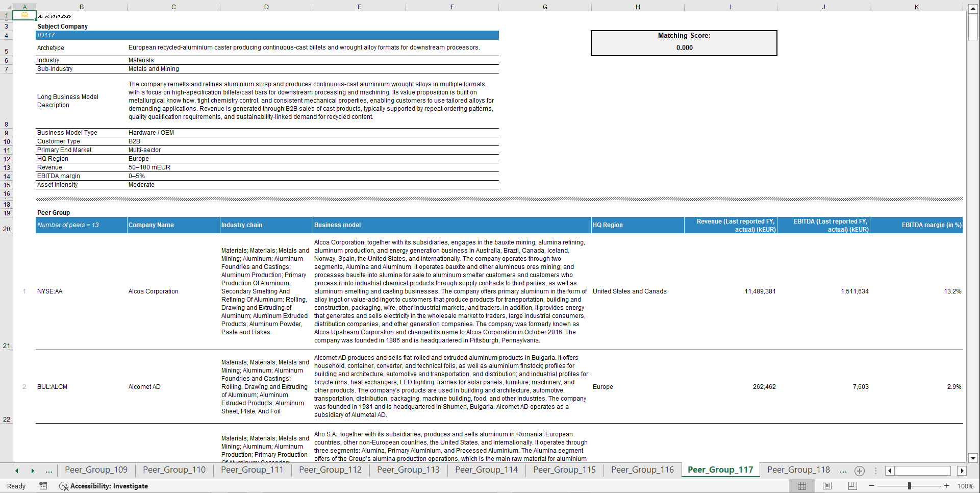Open Page Break Preview
Image resolution: width=980 pixels, height=493 pixels.
851,486
